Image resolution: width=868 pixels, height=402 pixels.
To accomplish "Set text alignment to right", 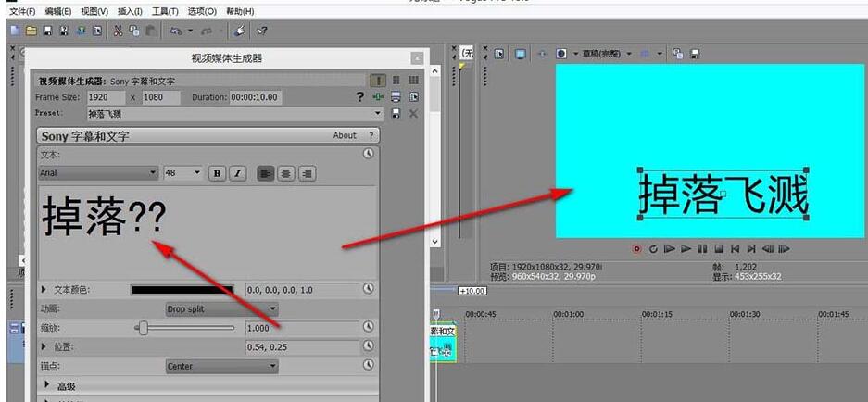I will pos(307,173).
